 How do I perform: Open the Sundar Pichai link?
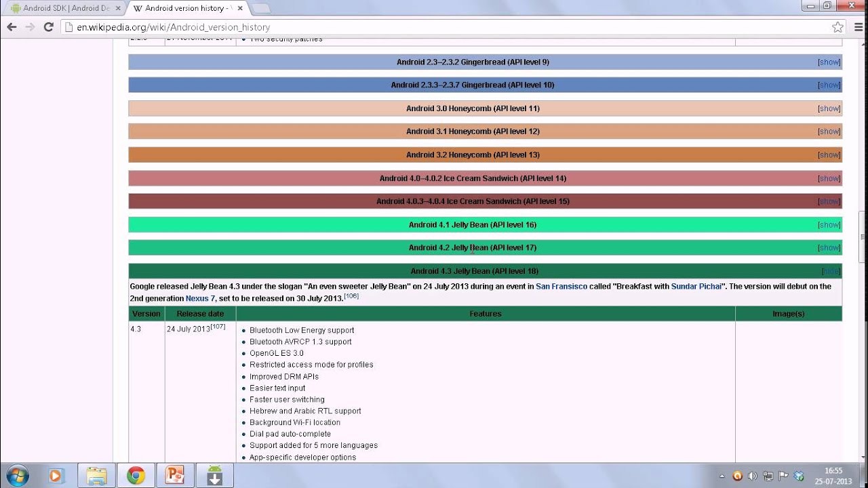(x=696, y=286)
